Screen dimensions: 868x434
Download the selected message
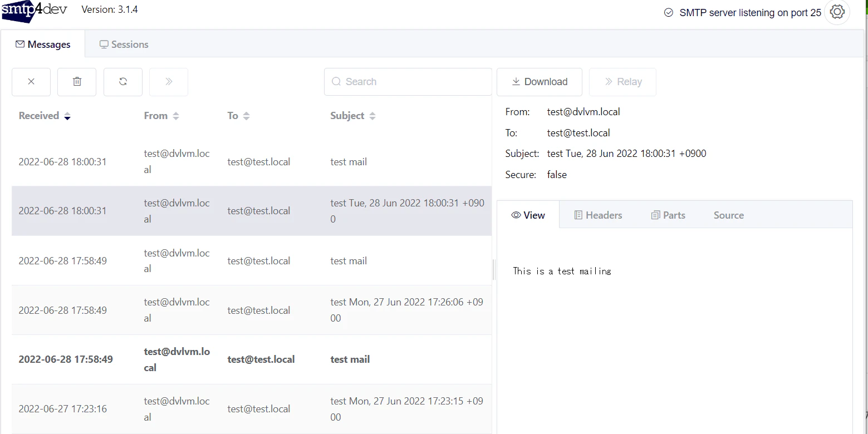540,82
